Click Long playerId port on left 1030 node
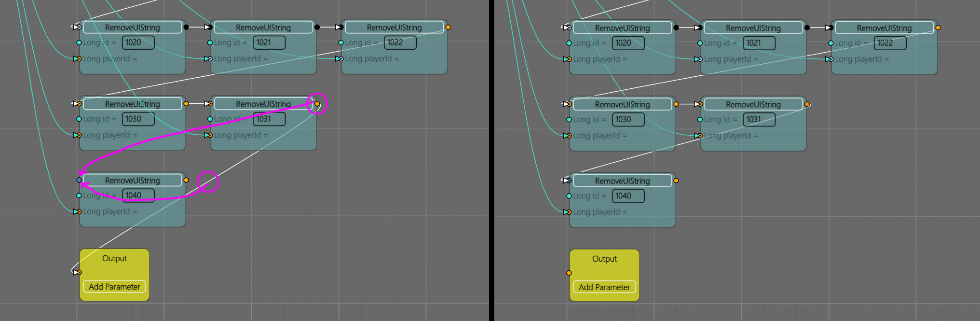980x321 pixels. [x=78, y=135]
